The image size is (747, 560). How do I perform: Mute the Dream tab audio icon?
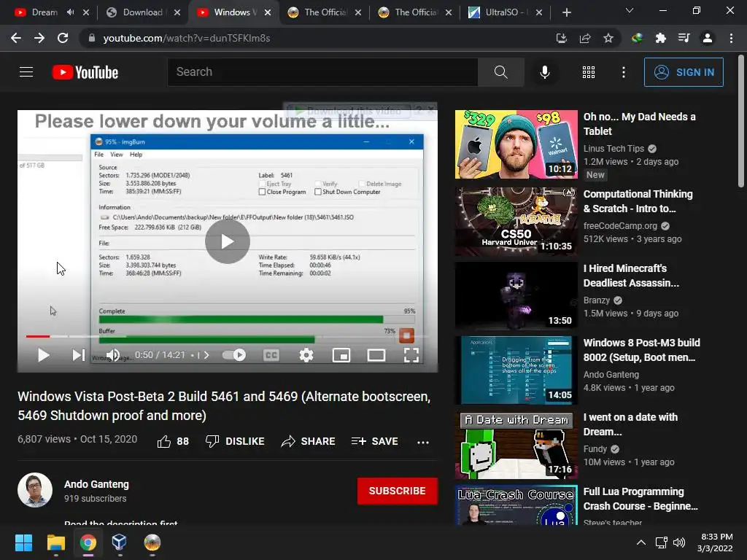click(71, 12)
